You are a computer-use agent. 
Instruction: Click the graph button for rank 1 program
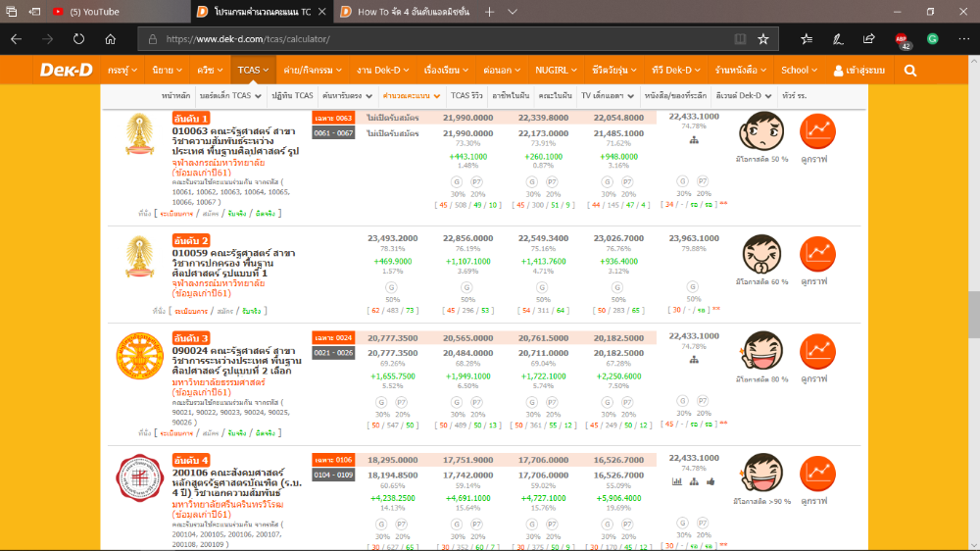817,133
